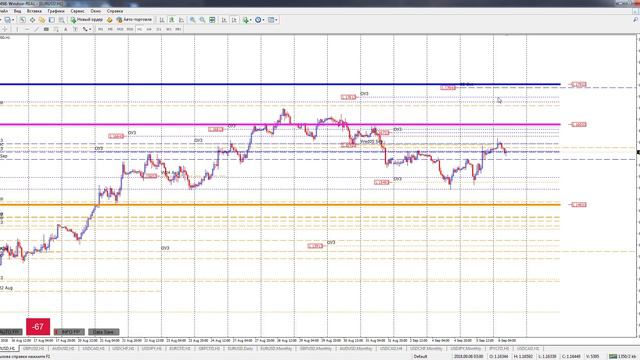Open the Market Watch panel icon
Image resolution: width=640 pixels, height=360 pixels.
(22, 20)
